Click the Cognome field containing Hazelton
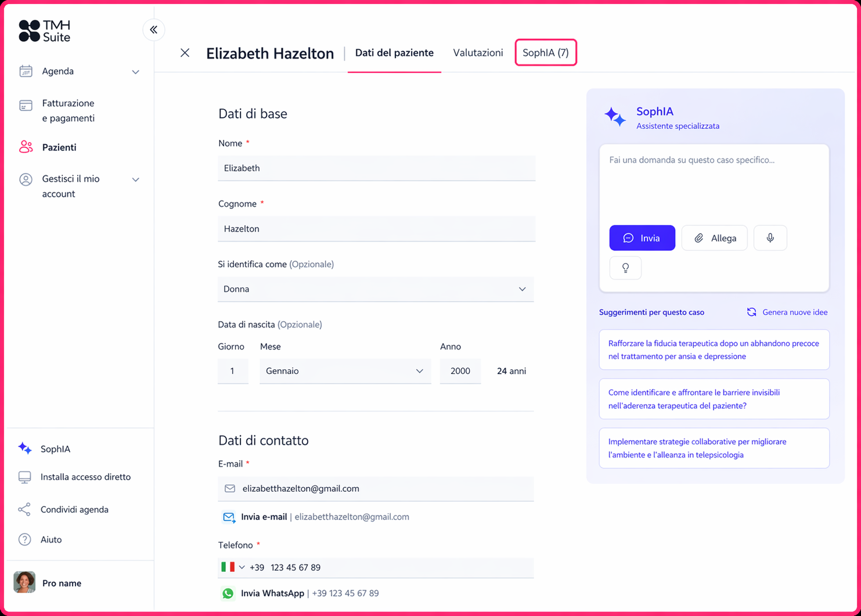The height and width of the screenshot is (616, 861). [376, 229]
